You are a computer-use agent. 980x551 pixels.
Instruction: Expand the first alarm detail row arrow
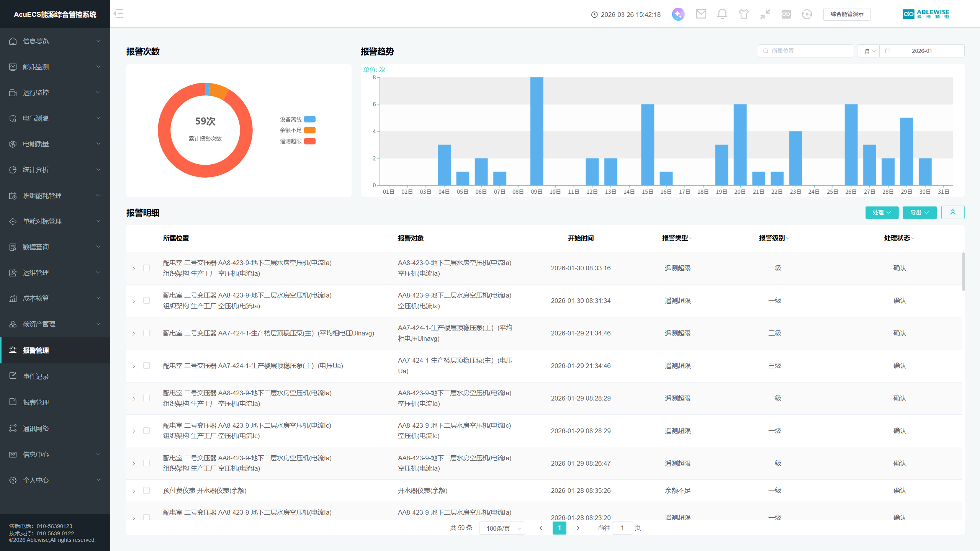tap(134, 268)
